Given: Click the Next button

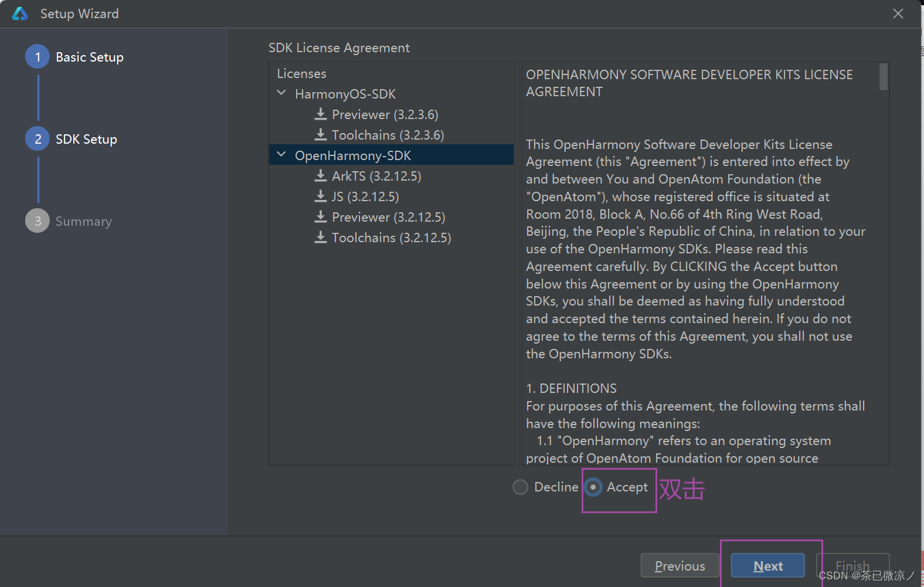Looking at the screenshot, I should 768,566.
